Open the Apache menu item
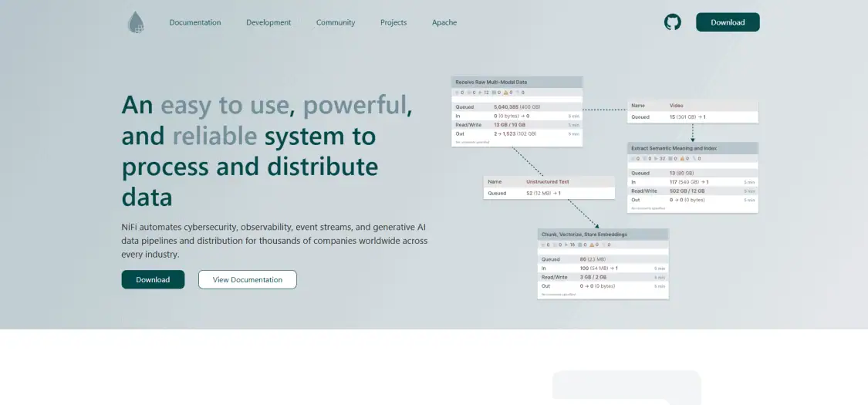 pyautogui.click(x=444, y=22)
